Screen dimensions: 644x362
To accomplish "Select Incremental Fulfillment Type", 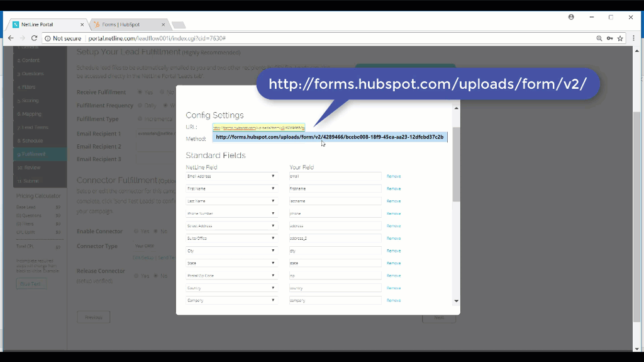I will coord(140,119).
